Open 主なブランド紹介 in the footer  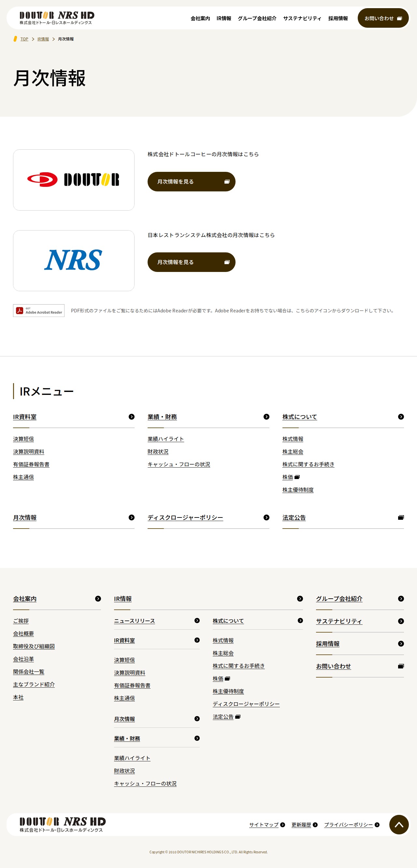[34, 684]
